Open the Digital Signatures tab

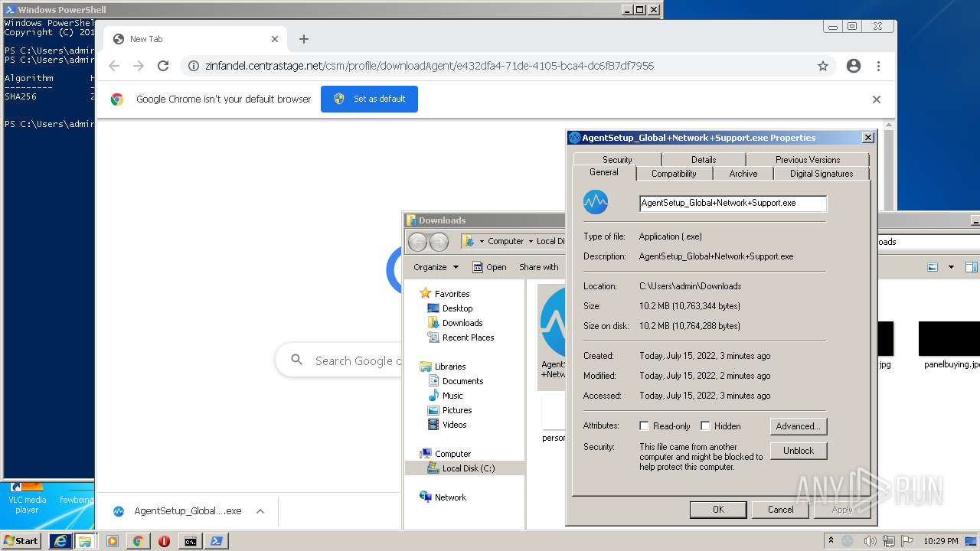tap(822, 174)
